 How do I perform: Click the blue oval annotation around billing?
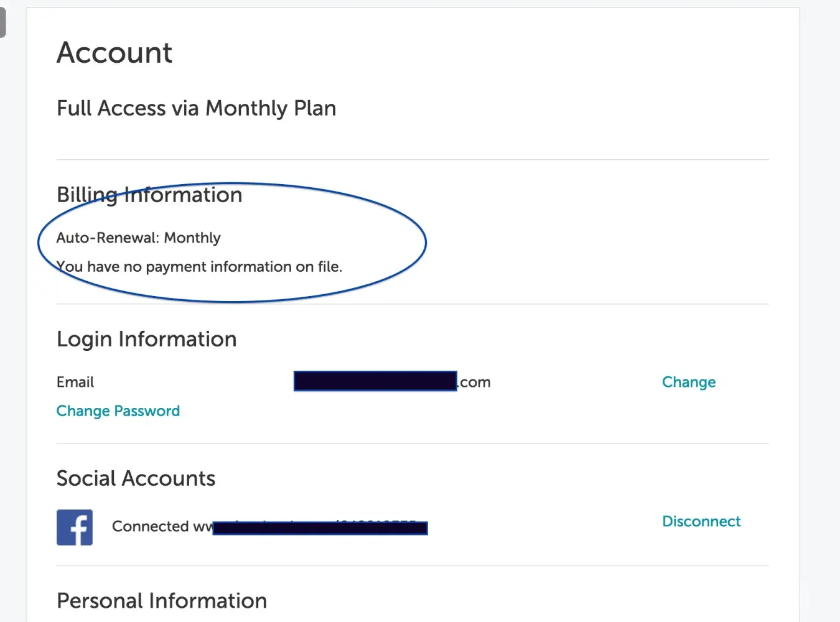click(x=425, y=243)
